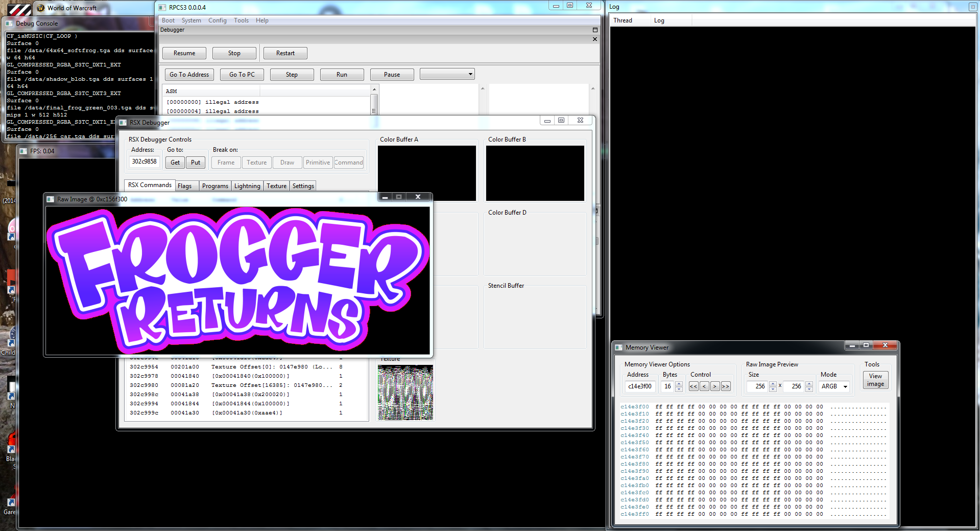The image size is (980, 531).
Task: Click the Get button in RSX Debugger
Action: [175, 163]
